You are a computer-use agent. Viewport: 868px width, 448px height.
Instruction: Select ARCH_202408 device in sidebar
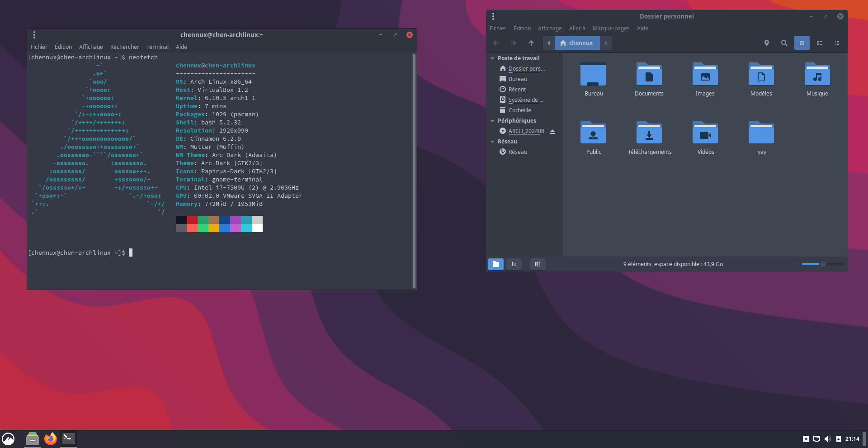(x=526, y=131)
